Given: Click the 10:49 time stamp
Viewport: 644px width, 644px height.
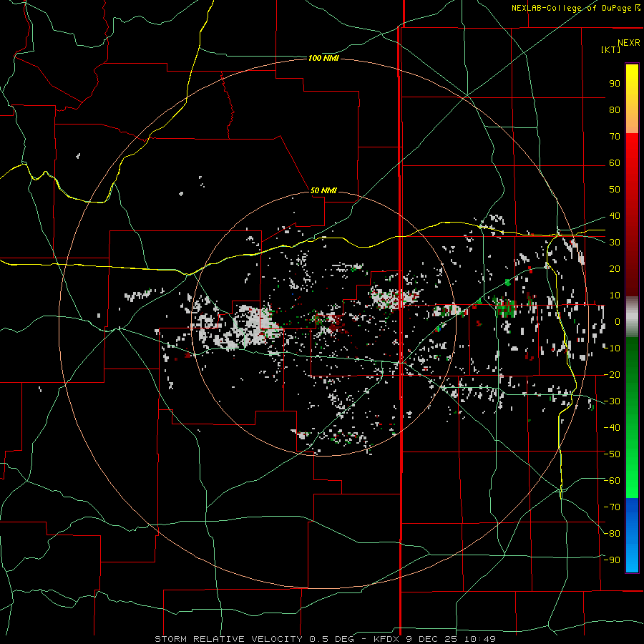Looking at the screenshot, I should tap(479, 639).
